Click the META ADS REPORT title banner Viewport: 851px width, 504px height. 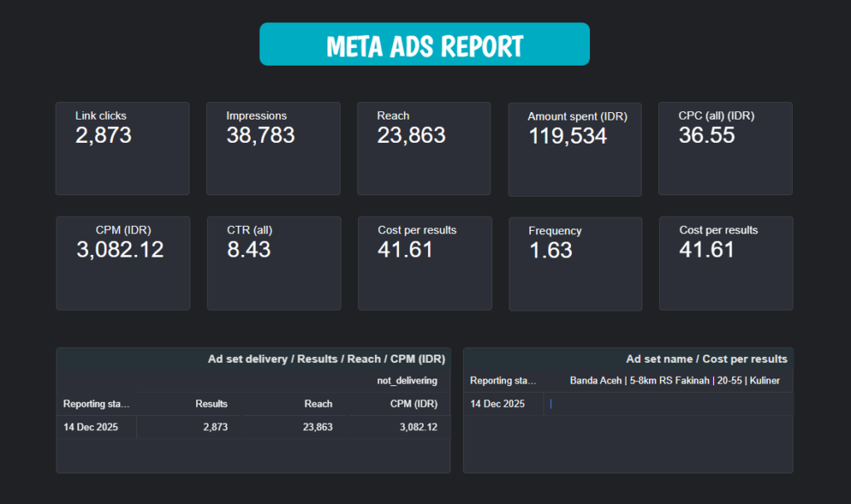click(x=424, y=45)
